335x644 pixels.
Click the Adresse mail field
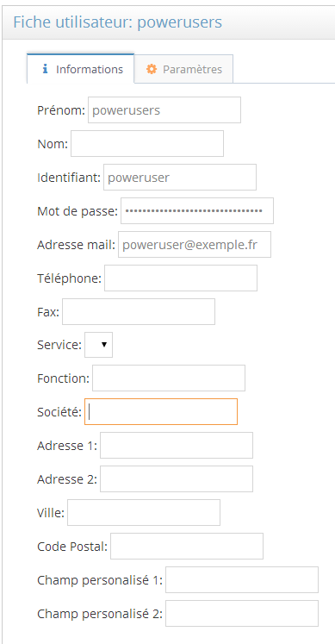pyautogui.click(x=195, y=245)
